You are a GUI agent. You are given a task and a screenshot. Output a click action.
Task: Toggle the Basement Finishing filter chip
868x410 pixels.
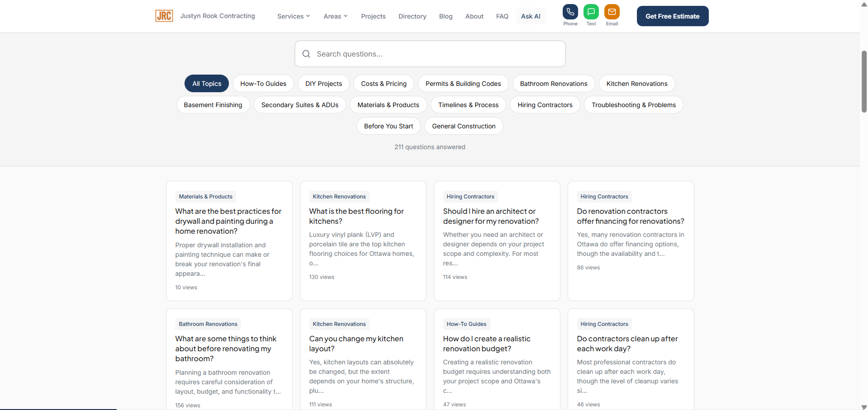(x=213, y=105)
